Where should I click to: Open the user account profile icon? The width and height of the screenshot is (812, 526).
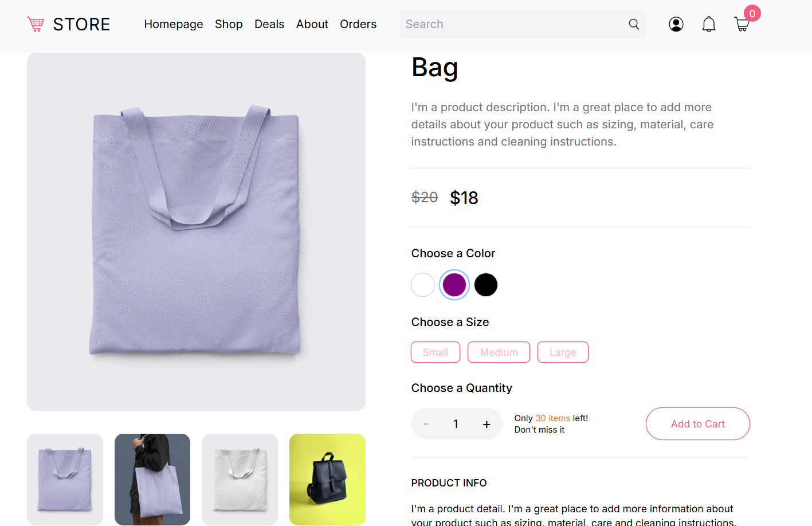(x=676, y=24)
